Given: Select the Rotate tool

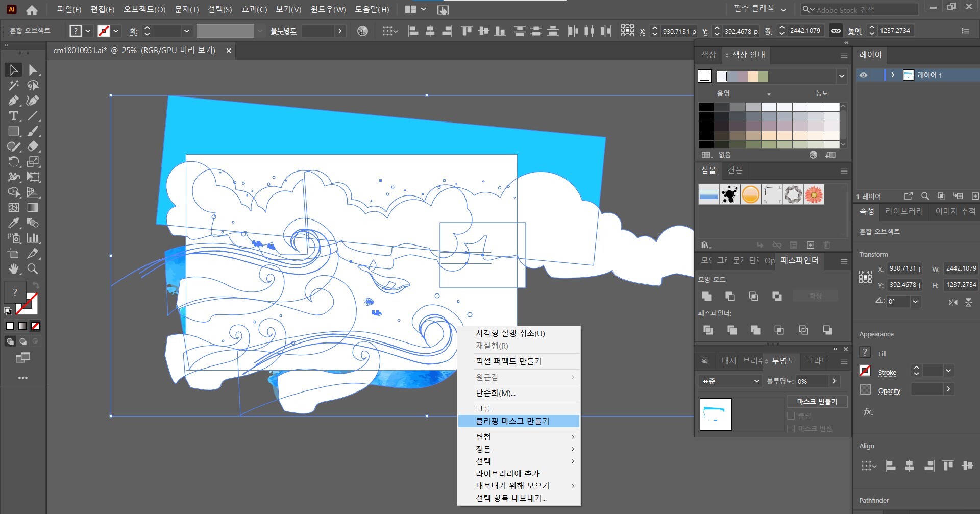Looking at the screenshot, I should 14,162.
